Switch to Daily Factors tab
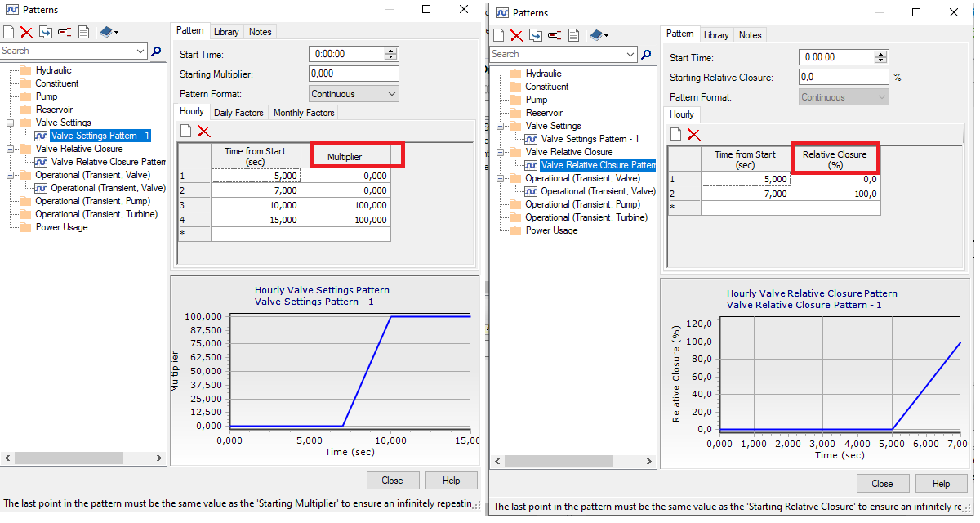The image size is (980, 523). pos(238,113)
